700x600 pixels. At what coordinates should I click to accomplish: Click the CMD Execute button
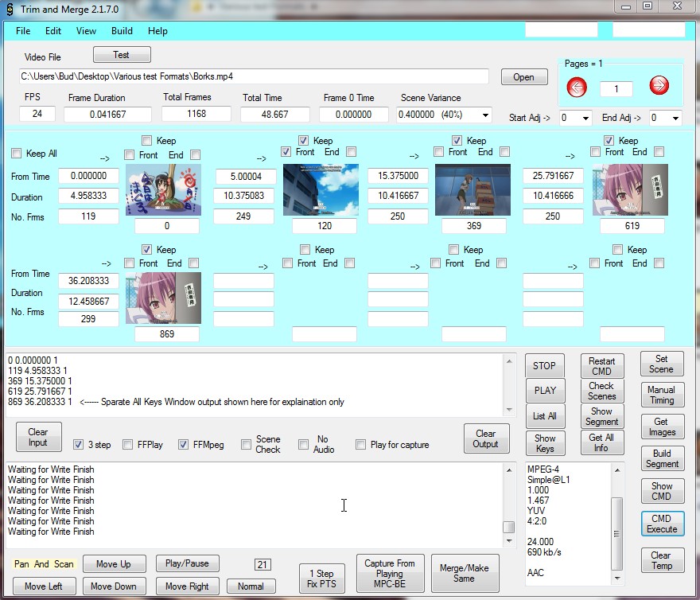tap(662, 524)
